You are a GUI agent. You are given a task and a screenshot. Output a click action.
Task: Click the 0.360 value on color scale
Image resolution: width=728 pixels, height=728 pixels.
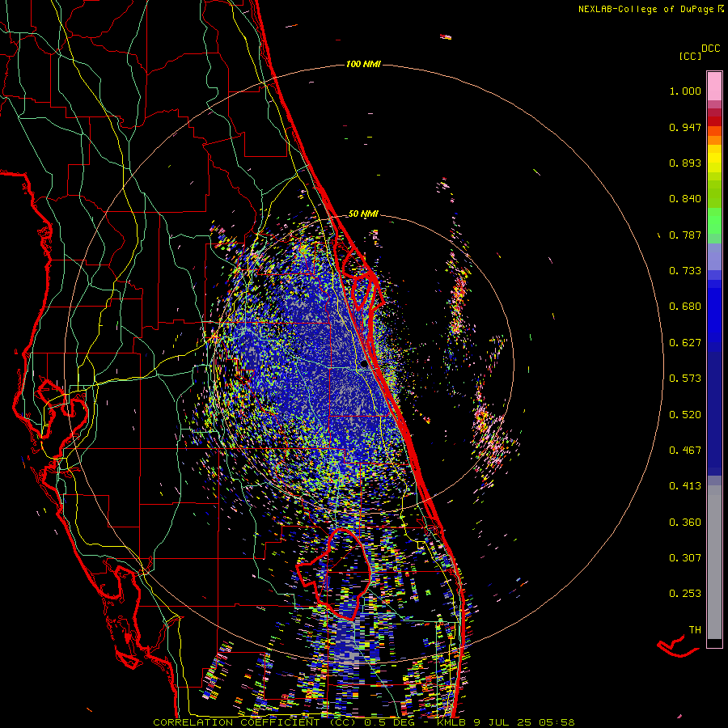pos(685,523)
